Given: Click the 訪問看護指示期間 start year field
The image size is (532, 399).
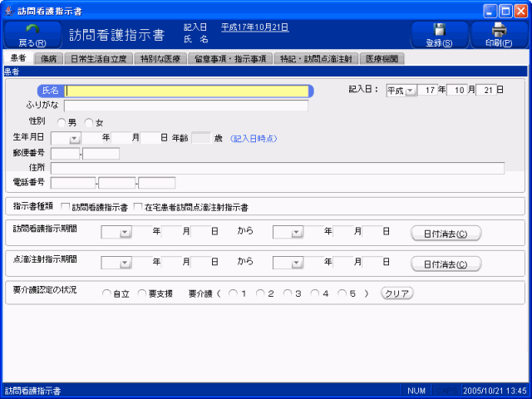Looking at the screenshot, I should [x=142, y=232].
